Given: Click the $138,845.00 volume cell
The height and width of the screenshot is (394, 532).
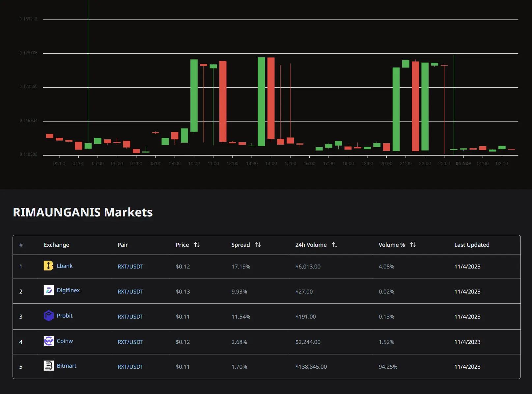Looking at the screenshot, I should point(311,367).
